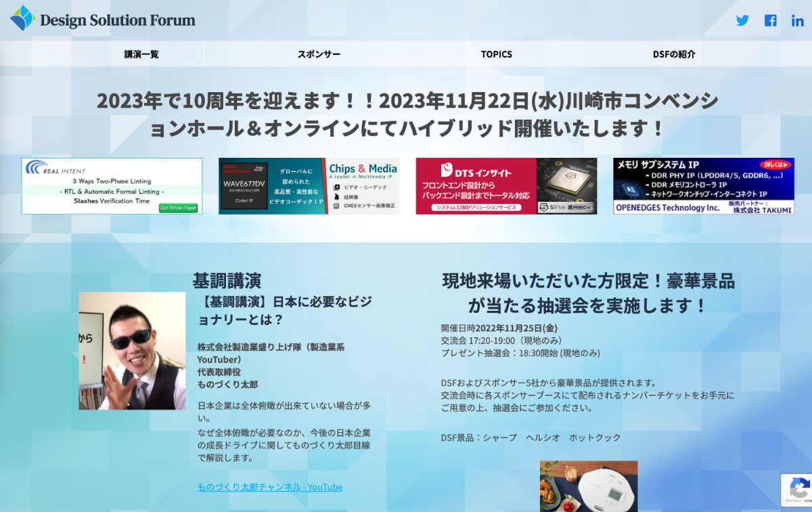Click the Design Solution Forum diamond logo
812x512 pixels.
(21, 20)
